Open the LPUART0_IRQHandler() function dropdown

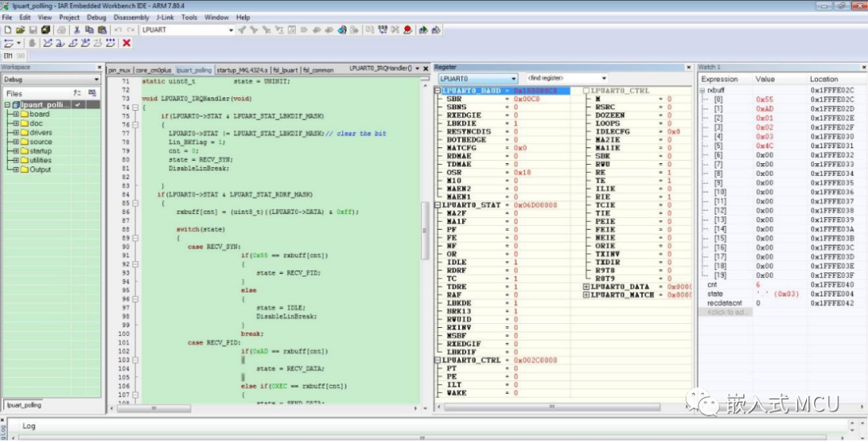click(x=417, y=68)
